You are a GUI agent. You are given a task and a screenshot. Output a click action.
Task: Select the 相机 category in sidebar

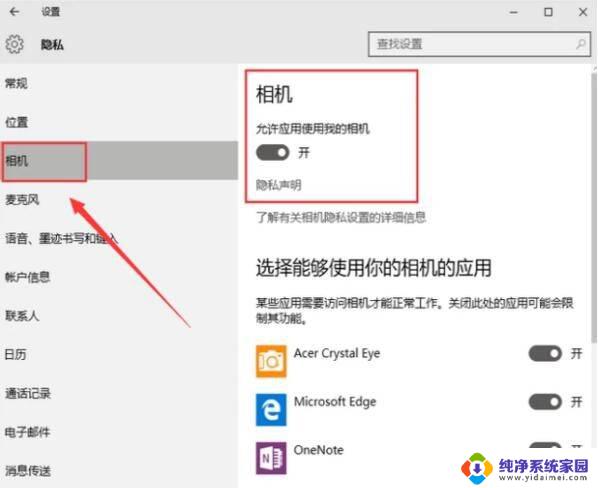coord(119,161)
